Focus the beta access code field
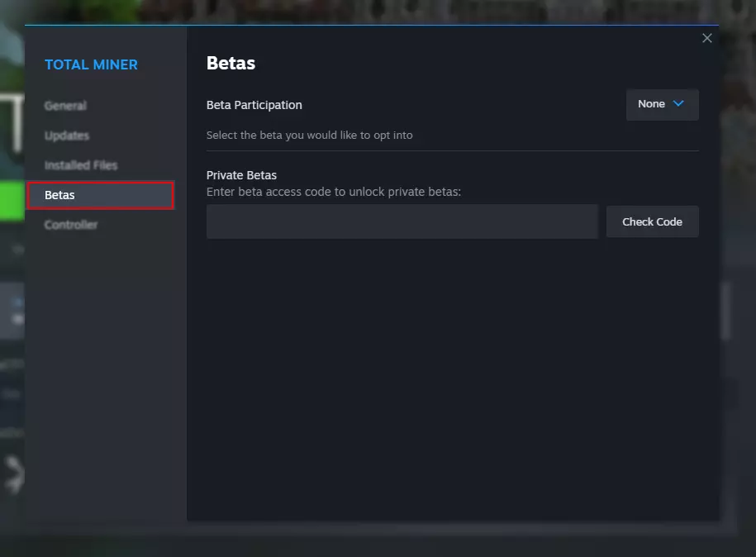756x557 pixels. 402,221
